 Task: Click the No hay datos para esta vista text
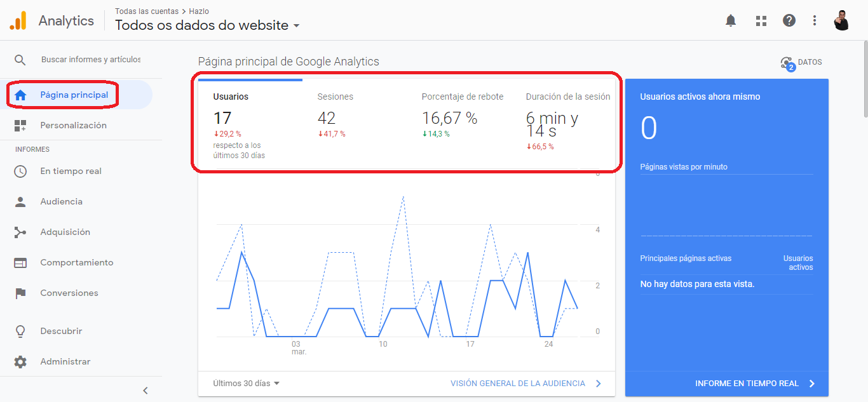pyautogui.click(x=697, y=285)
